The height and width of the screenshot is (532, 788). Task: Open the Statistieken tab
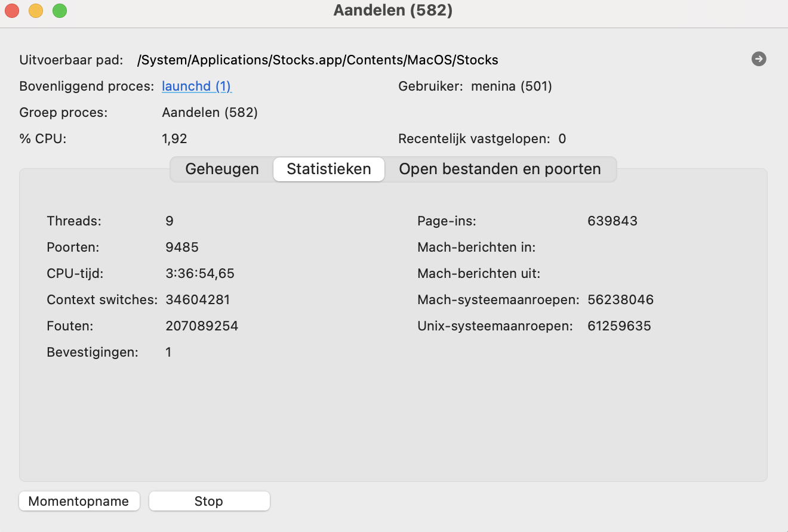pos(328,169)
